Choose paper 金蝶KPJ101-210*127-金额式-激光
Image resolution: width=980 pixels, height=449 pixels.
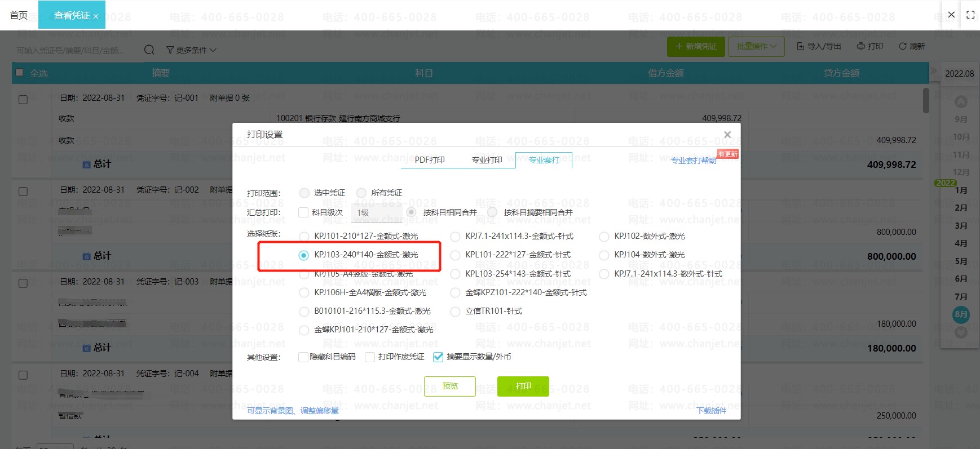tap(304, 330)
